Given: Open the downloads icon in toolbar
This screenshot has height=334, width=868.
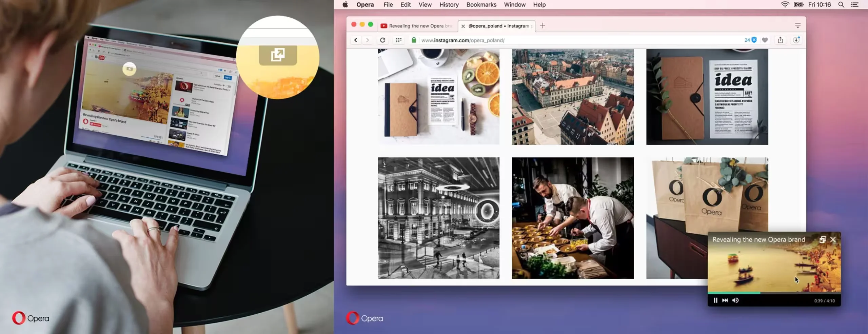Looking at the screenshot, I should click(x=796, y=40).
